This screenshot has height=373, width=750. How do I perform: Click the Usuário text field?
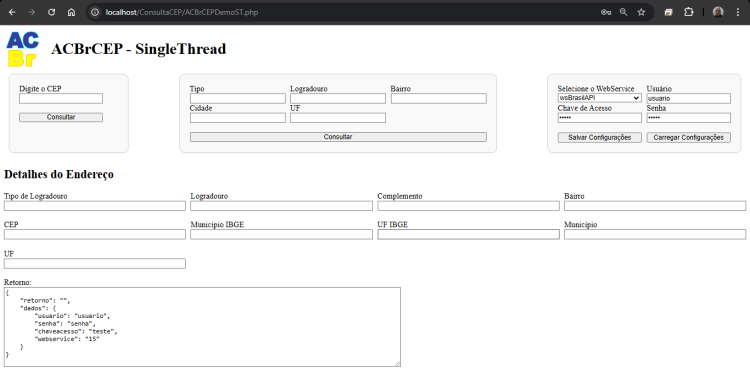point(688,98)
